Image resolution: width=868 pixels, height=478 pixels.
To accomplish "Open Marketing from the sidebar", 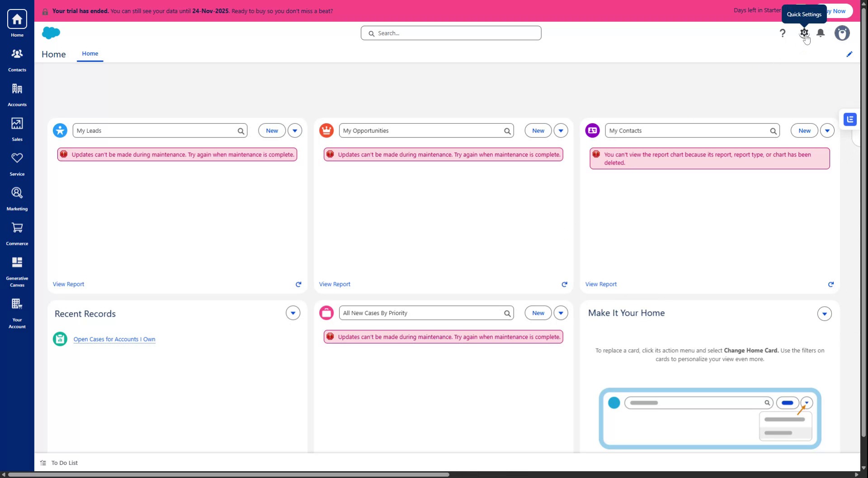I will tap(17, 198).
